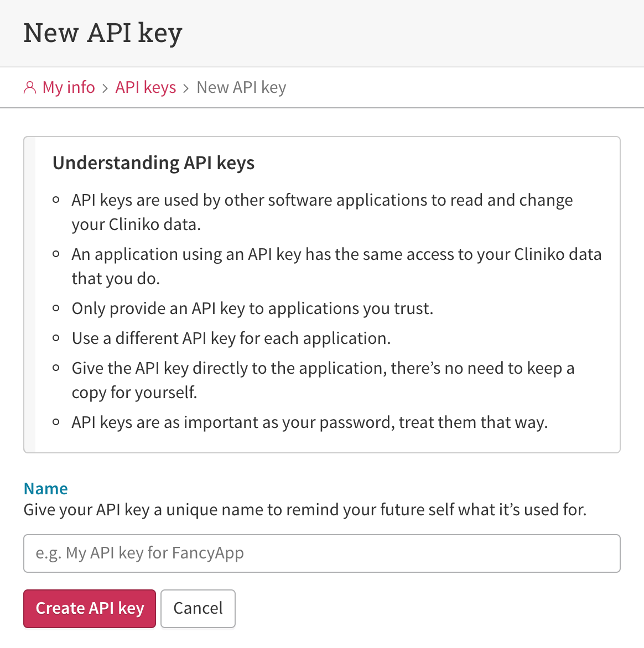This screenshot has width=644, height=648.
Task: Click the 'Use a different API key' bullet
Action: pos(231,338)
